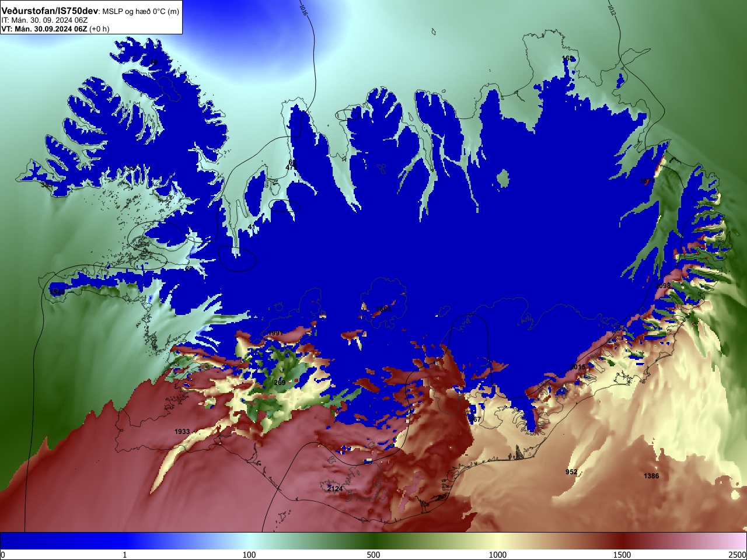The height and width of the screenshot is (560, 747).
Task: Click the 'VT: Mán. 30.09.2024 06Z (+0 h)' line
Action: pos(55,29)
